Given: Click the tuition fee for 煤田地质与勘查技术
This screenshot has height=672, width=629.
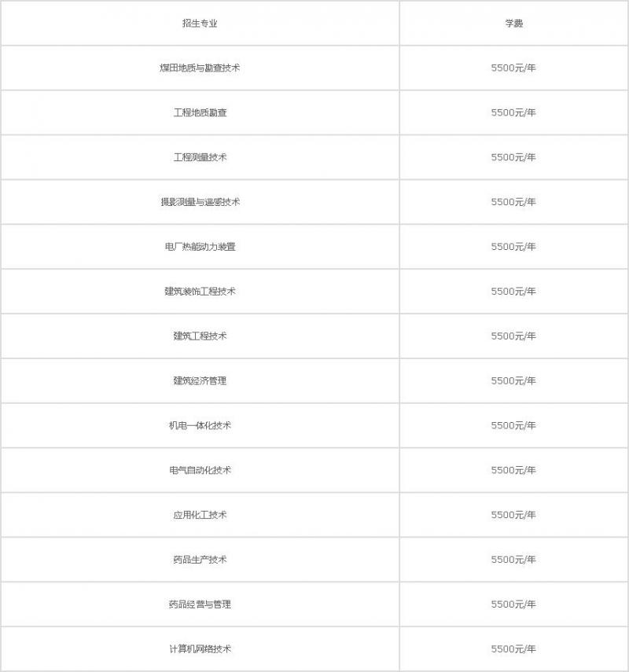Looking at the screenshot, I should pyautogui.click(x=513, y=68).
